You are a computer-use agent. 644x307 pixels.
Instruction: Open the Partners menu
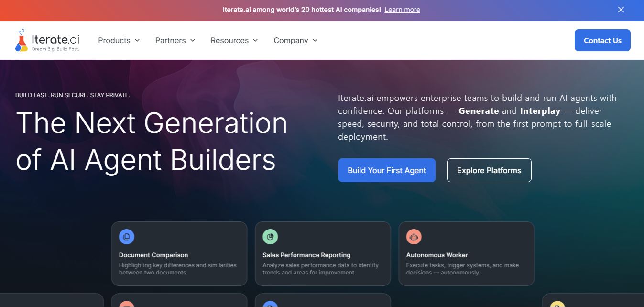(x=175, y=40)
